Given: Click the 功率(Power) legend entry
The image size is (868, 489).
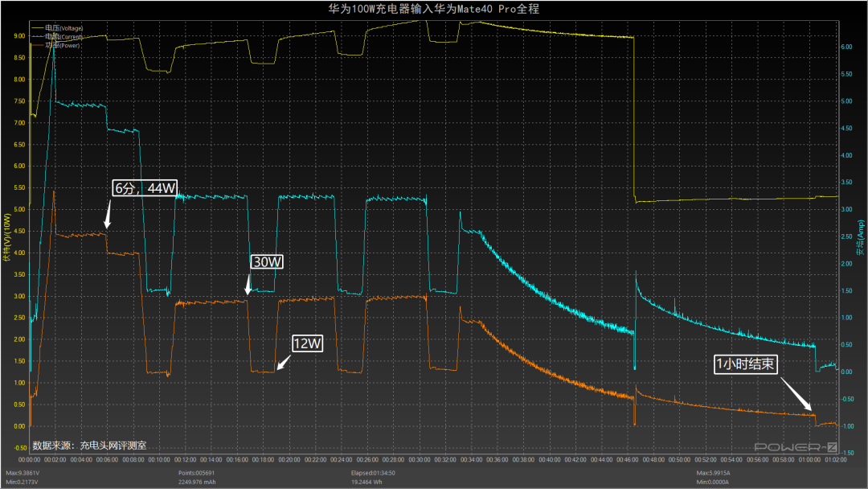Looking at the screenshot, I should [56, 45].
